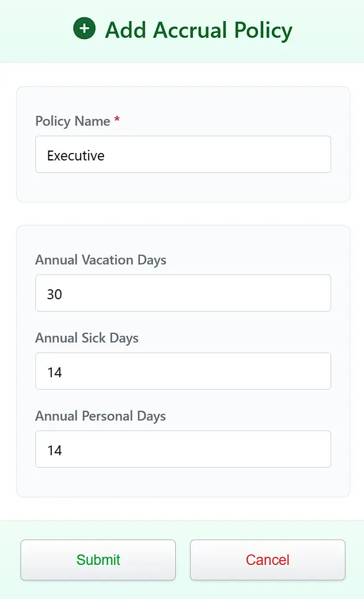The height and width of the screenshot is (599, 364).
Task: Select the 14 in Annual Sick Days
Action: click(54, 371)
